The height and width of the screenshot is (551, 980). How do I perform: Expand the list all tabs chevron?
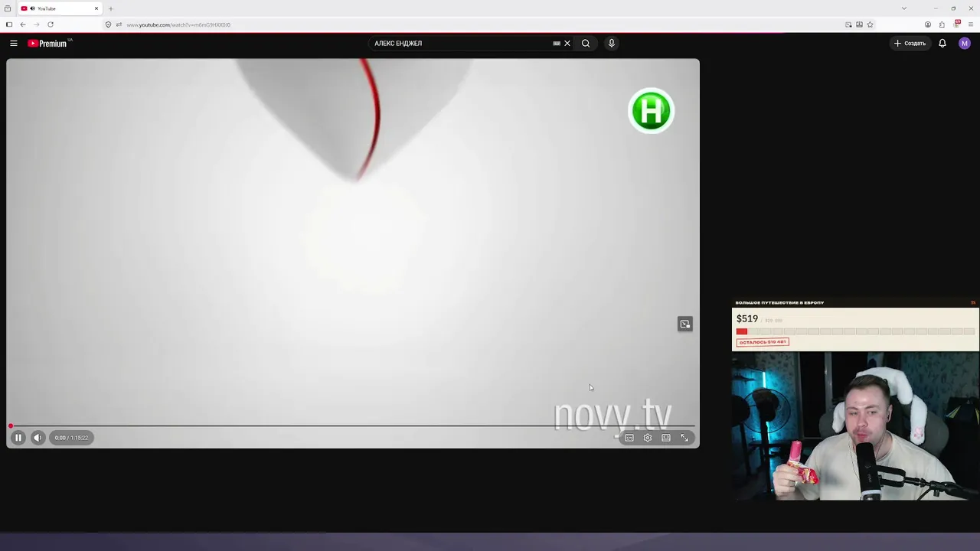tap(904, 8)
